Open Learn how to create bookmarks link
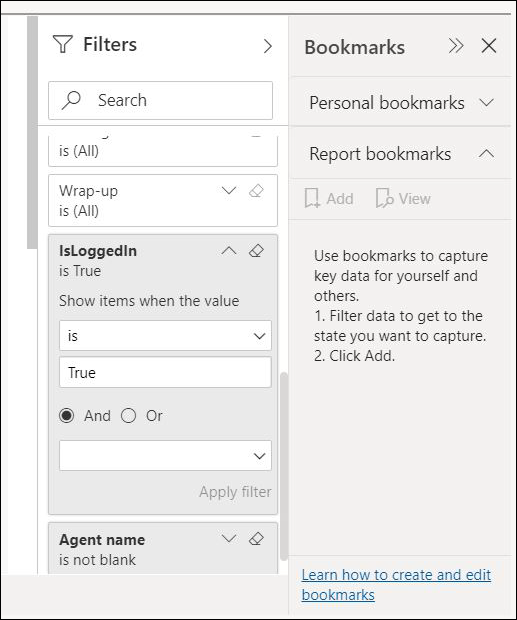This screenshot has height=620, width=517. [396, 584]
